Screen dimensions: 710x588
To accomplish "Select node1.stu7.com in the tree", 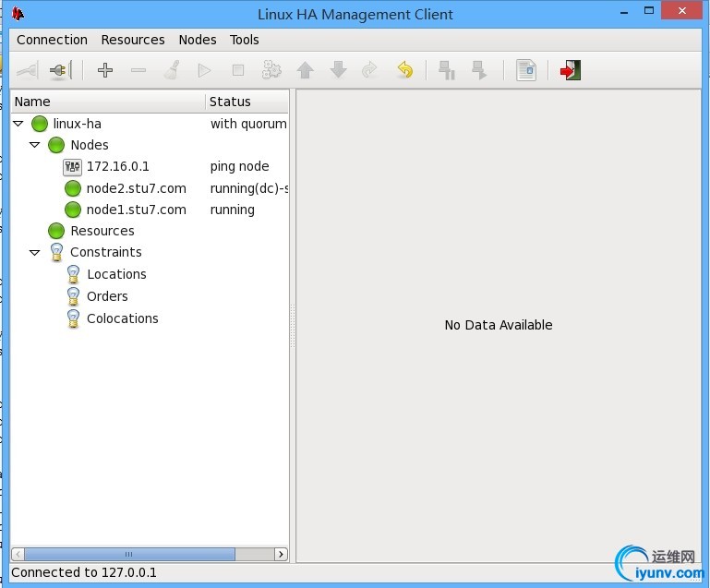I will pos(137,210).
